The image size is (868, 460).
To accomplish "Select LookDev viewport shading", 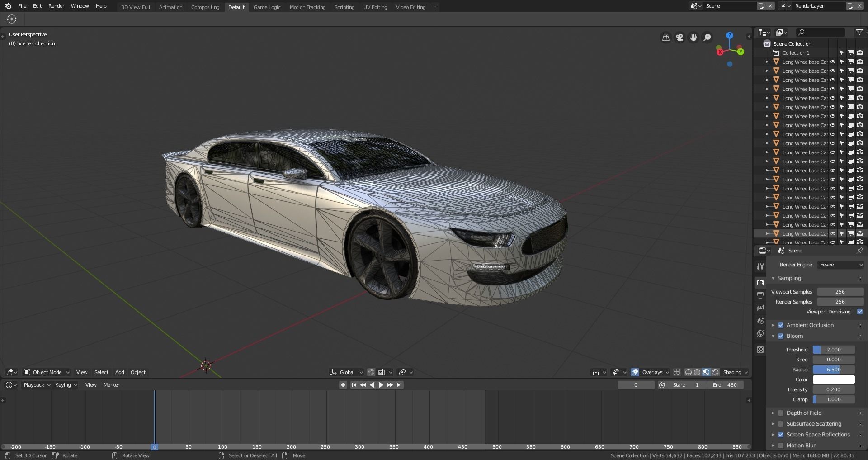I will 706,372.
